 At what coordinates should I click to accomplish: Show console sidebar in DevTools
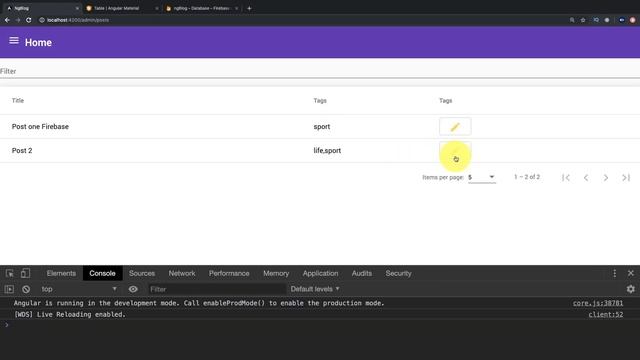click(x=9, y=289)
